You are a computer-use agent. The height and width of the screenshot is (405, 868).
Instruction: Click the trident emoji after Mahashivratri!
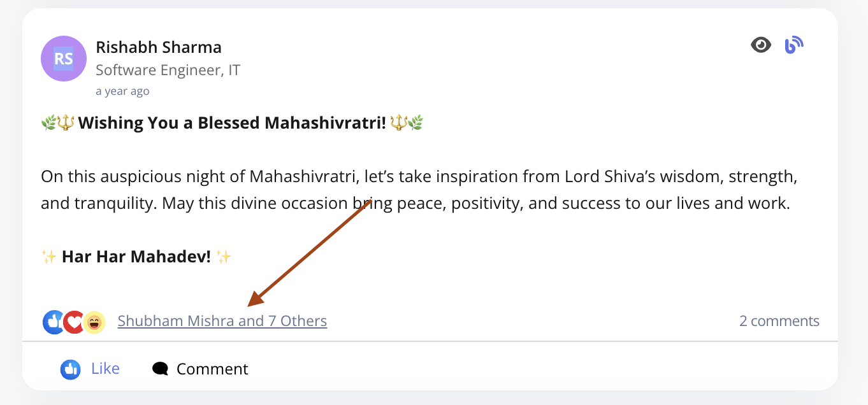(399, 122)
